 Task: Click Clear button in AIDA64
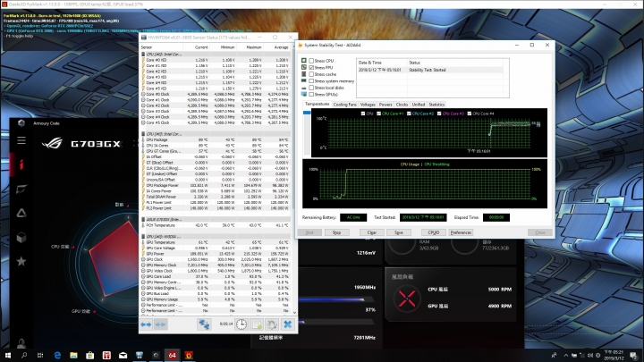[372, 232]
